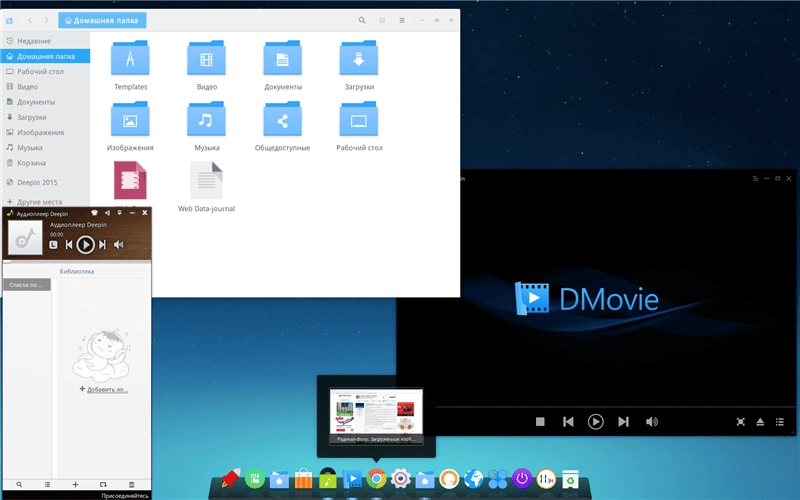The height and width of the screenshot is (500, 800).
Task: Open Google Chrome from the dock
Action: (376, 479)
